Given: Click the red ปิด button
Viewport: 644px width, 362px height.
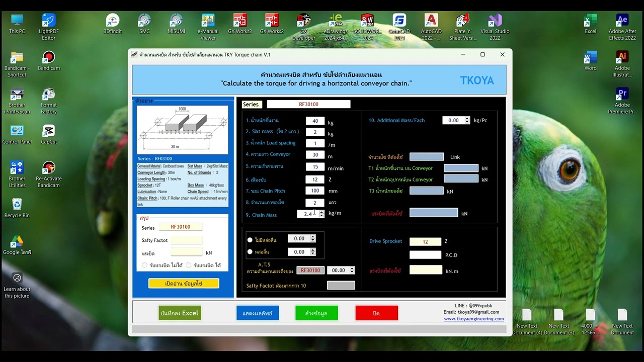Looking at the screenshot, I should [376, 313].
